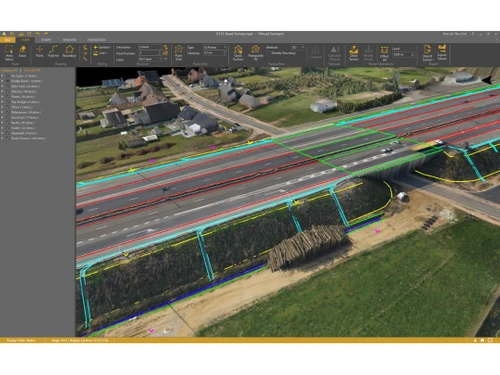Click the redo arrow in the title bar
Screen dimensions: 500x375
click(46, 34)
